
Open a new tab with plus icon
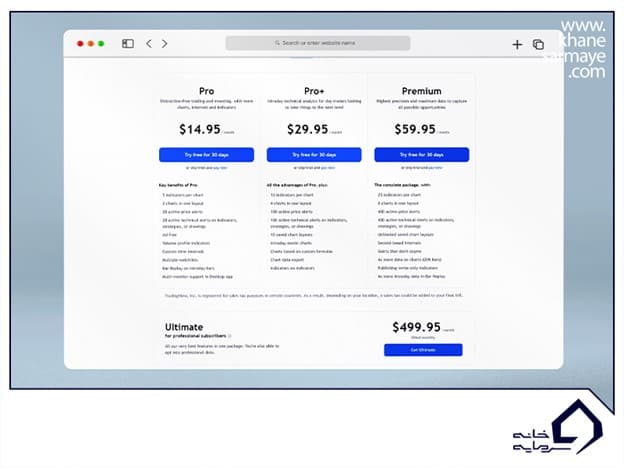coord(517,44)
